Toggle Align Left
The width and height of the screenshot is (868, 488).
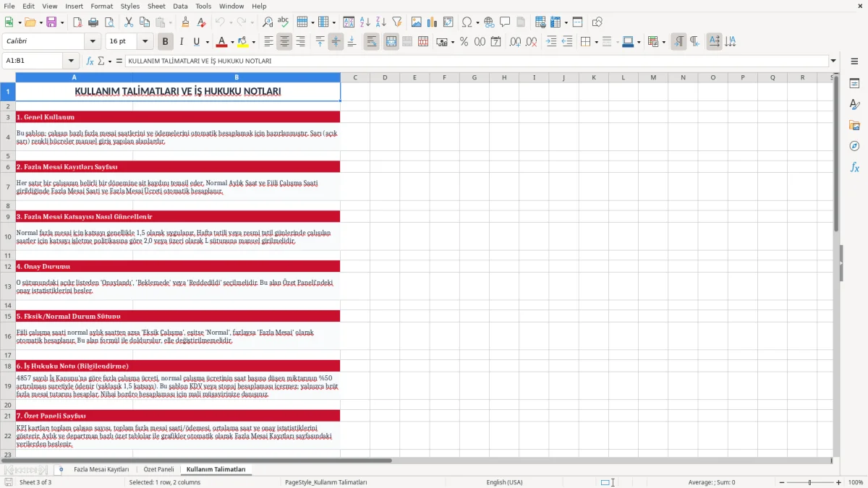point(268,42)
